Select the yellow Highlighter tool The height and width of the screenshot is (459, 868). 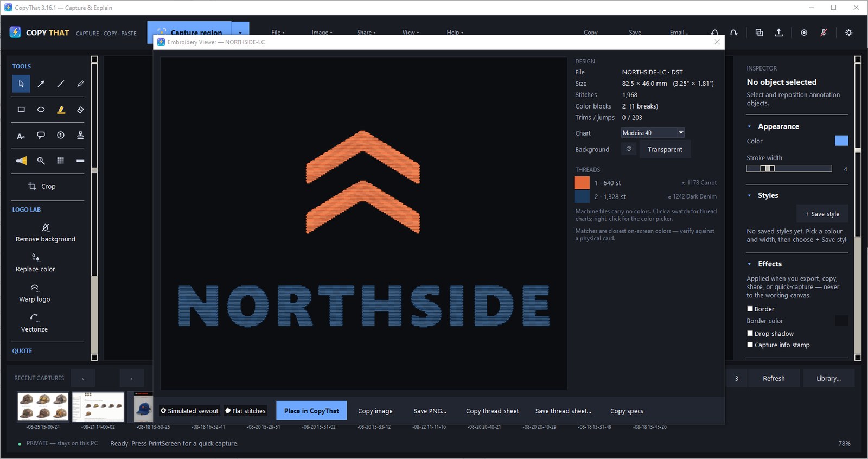click(61, 110)
